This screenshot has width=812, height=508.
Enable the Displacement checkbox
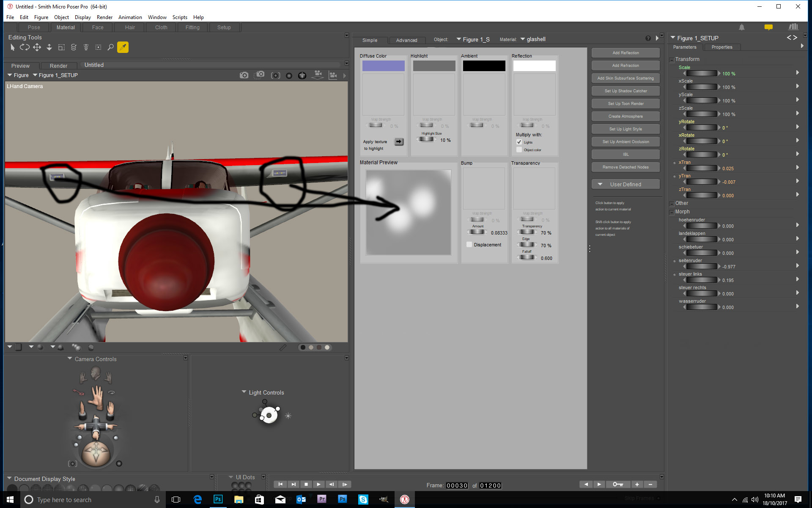[x=469, y=245]
